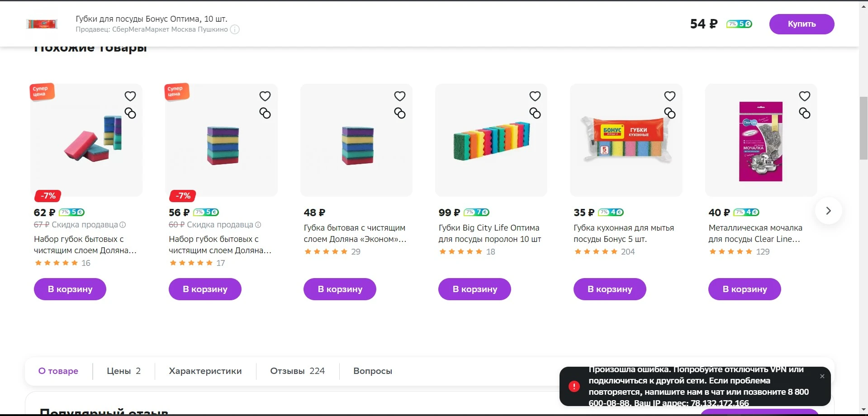
Task: Open the 204 reviews rating for Бонус sponge
Action: click(x=604, y=252)
